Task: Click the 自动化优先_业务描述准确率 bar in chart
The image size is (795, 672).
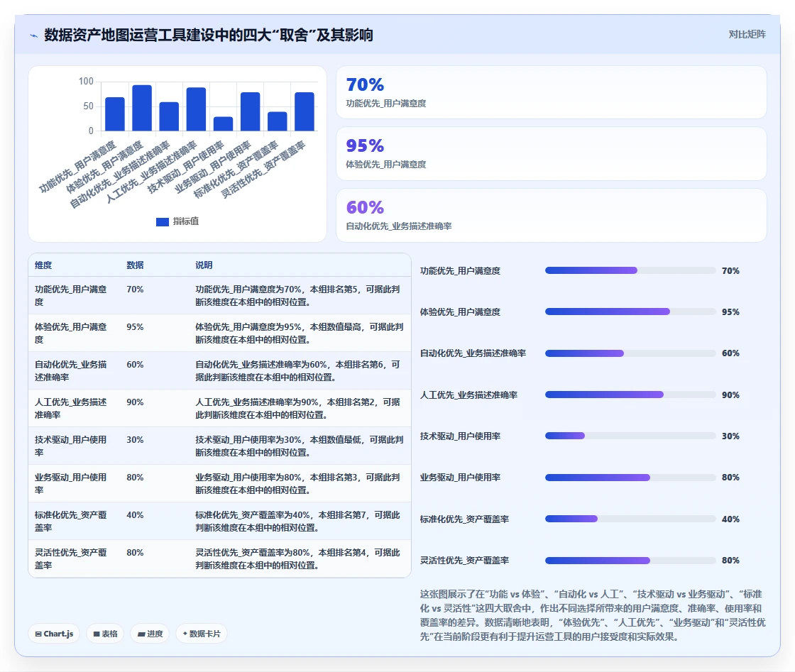Action: (x=169, y=116)
